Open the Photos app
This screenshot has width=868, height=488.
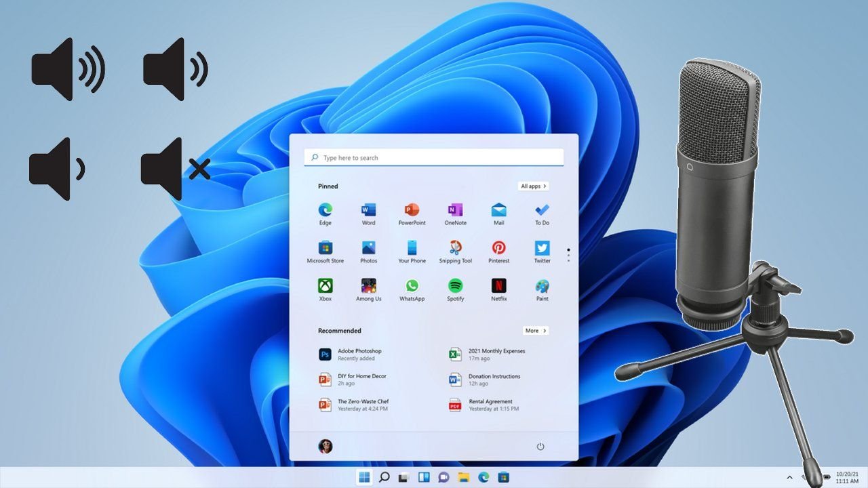coord(368,252)
